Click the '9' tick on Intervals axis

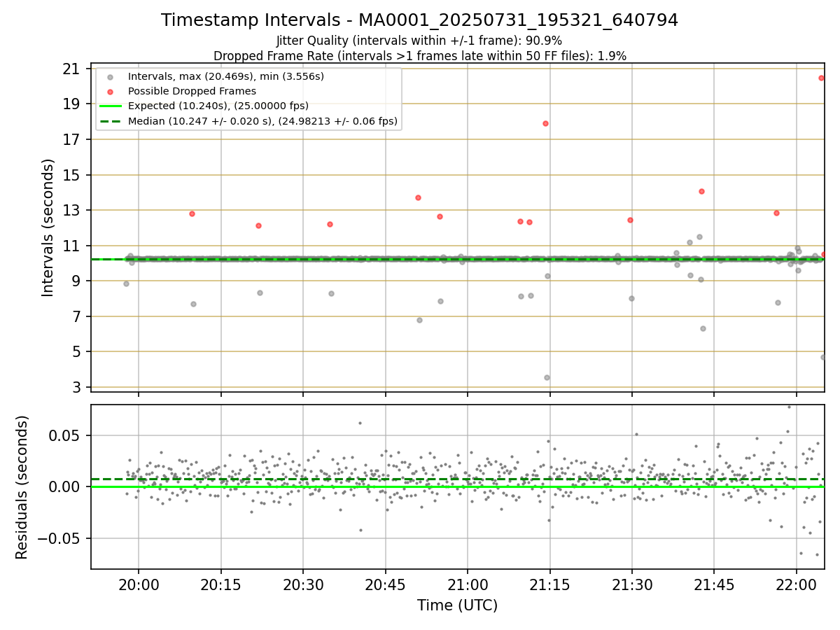tap(75, 281)
